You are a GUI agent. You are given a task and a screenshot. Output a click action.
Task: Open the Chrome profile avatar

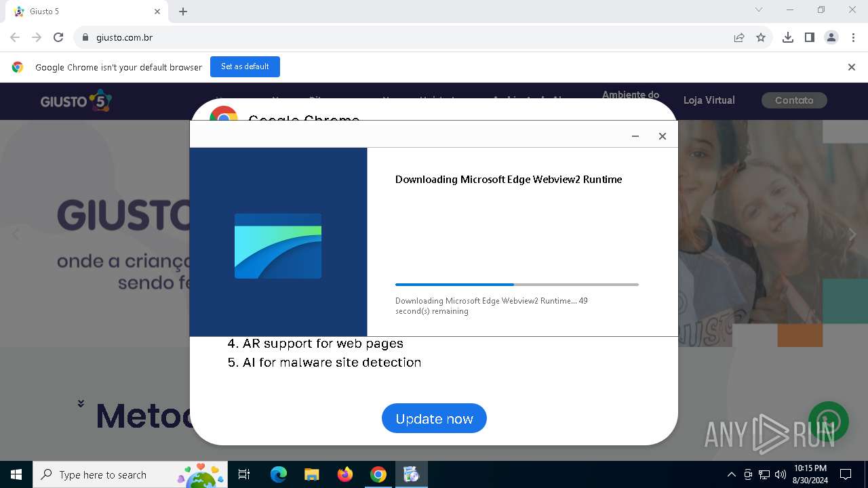tap(831, 37)
